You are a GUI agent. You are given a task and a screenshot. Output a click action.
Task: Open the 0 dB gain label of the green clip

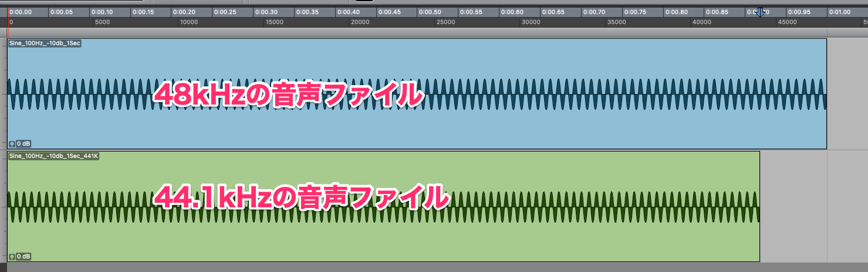23,257
